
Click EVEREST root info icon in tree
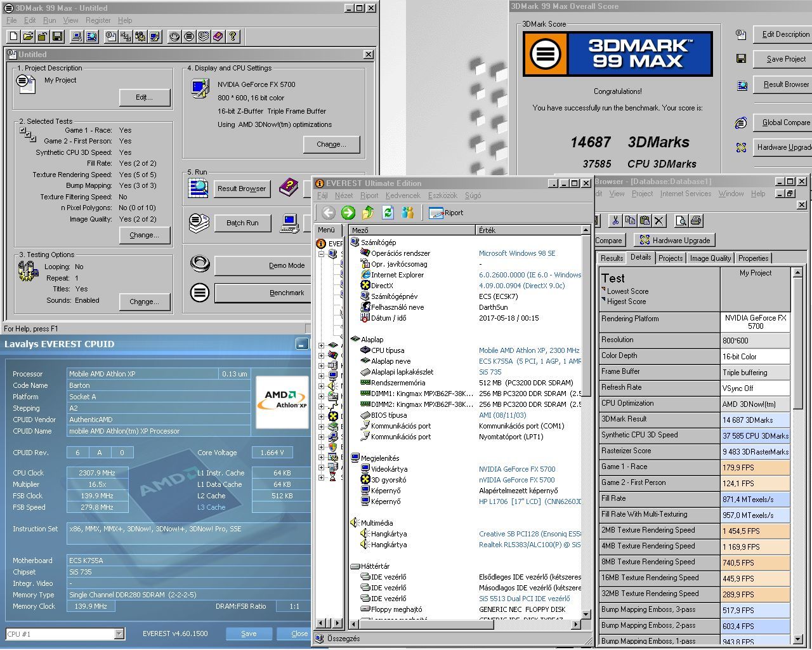[321, 243]
